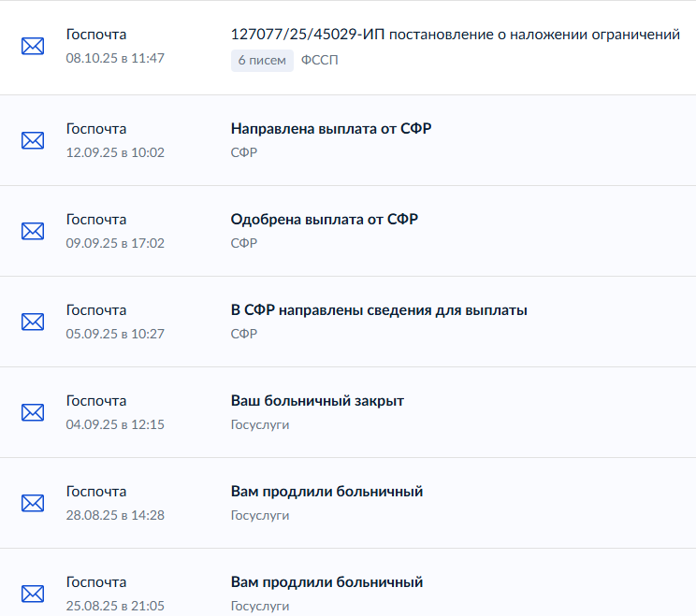Click СФР sender under 'Одобрена выплата от СФР'
696x616 pixels.
(x=244, y=243)
